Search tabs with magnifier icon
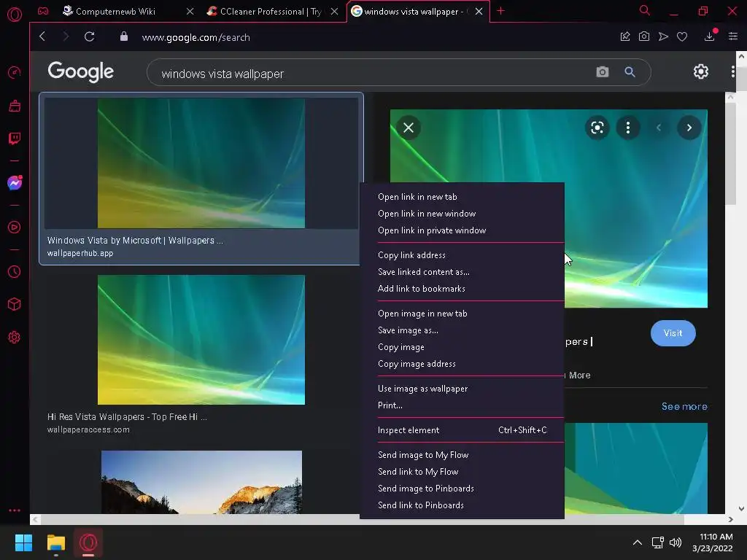Image resolution: width=747 pixels, height=560 pixels. (645, 10)
